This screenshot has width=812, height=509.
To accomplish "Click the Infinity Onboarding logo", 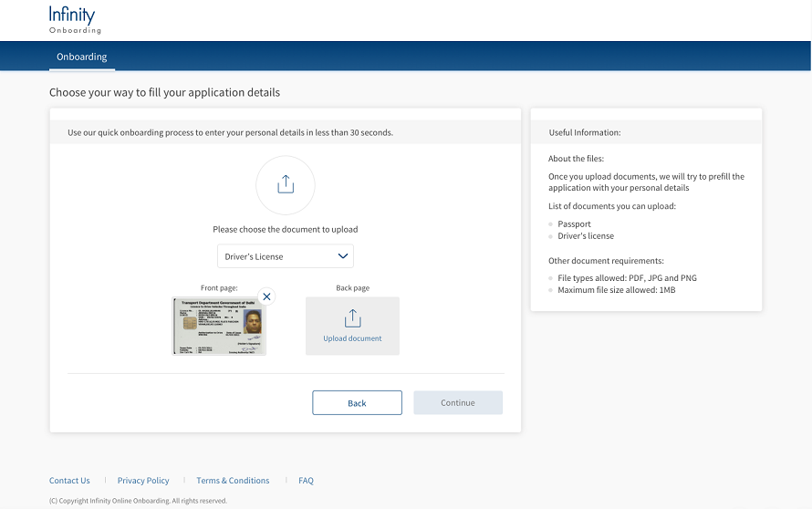I will [x=72, y=19].
